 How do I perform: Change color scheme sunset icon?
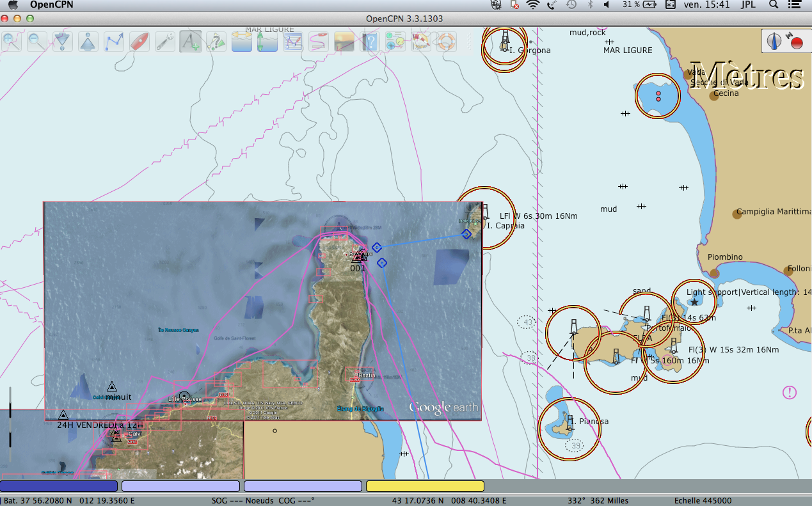344,42
